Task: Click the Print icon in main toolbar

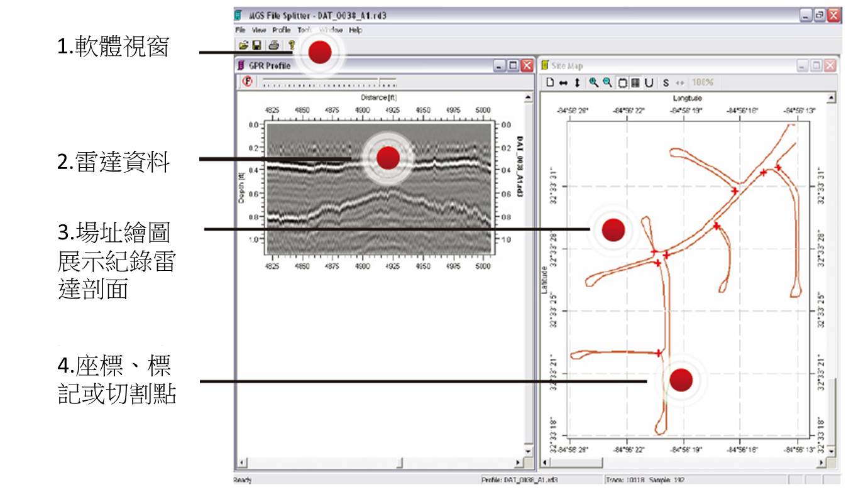Action: click(273, 45)
